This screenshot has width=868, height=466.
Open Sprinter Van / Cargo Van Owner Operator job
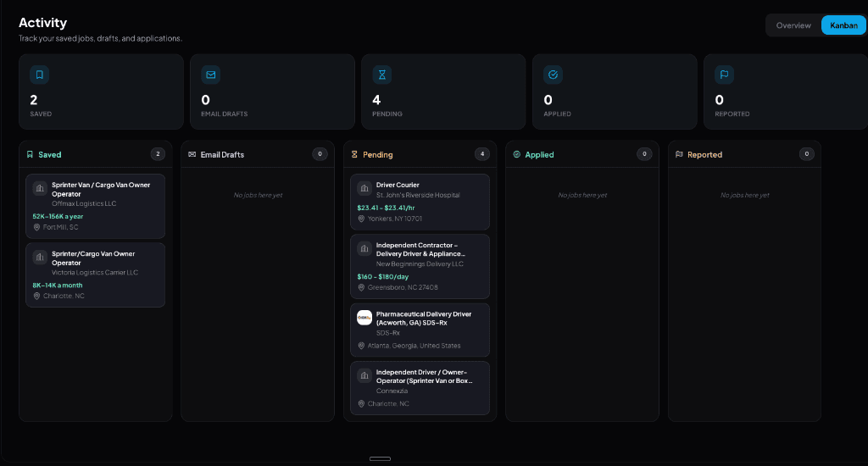click(x=101, y=189)
